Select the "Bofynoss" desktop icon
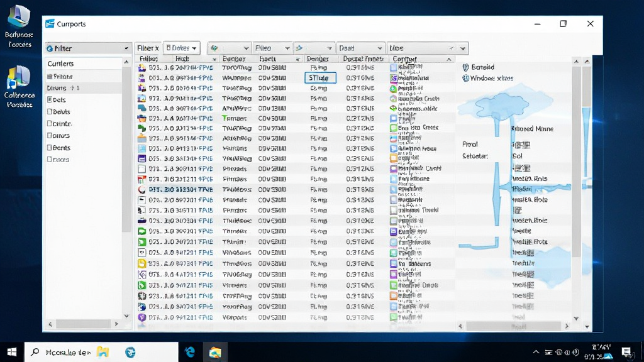The width and height of the screenshot is (644, 362). [19, 25]
